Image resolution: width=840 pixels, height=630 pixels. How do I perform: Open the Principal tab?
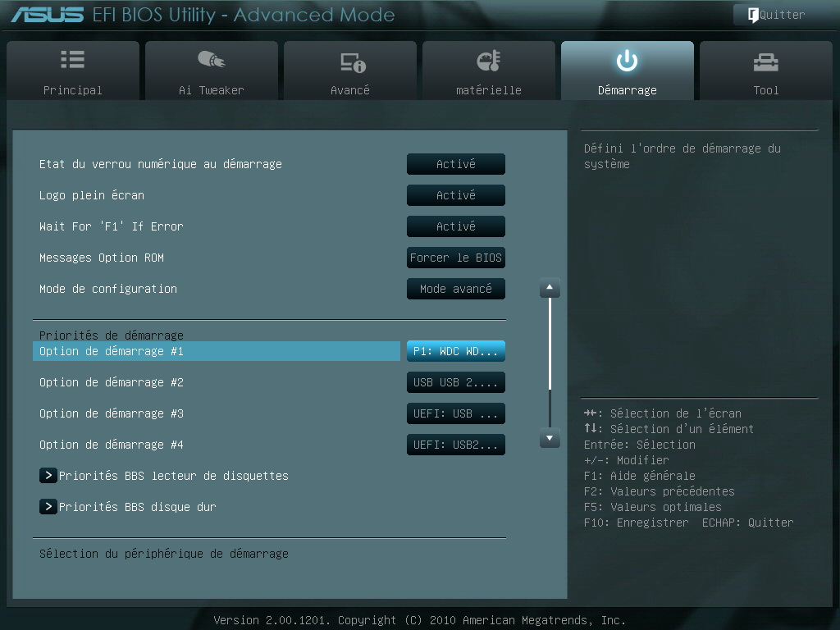[x=73, y=71]
